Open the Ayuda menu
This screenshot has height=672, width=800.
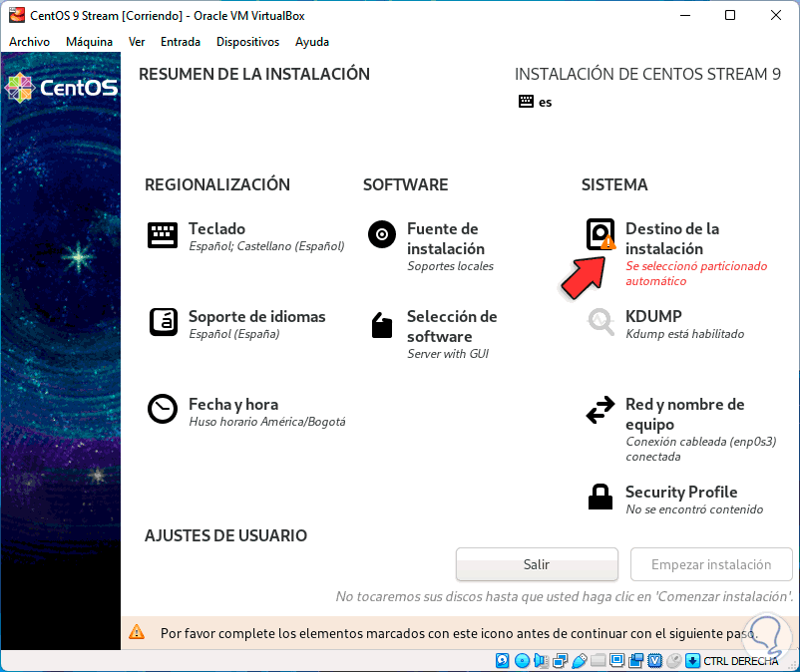312,42
